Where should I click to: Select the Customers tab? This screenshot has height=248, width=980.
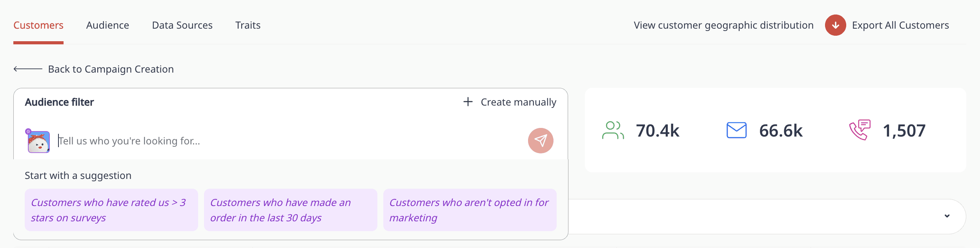(x=38, y=25)
